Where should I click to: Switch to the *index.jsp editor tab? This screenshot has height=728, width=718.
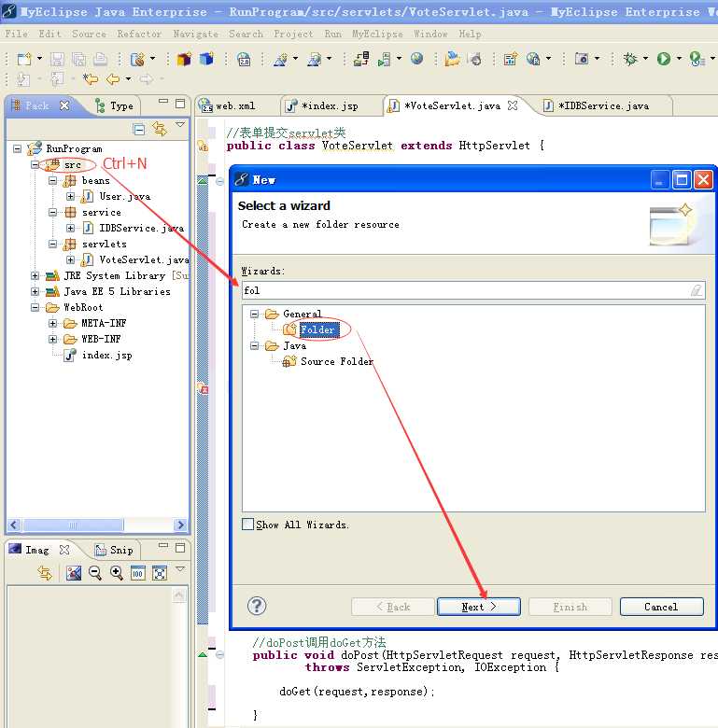(x=330, y=105)
